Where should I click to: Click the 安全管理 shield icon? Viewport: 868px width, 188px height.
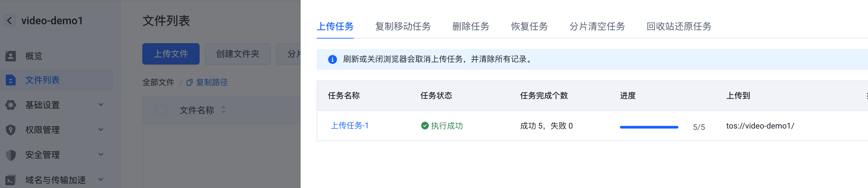coord(11,155)
